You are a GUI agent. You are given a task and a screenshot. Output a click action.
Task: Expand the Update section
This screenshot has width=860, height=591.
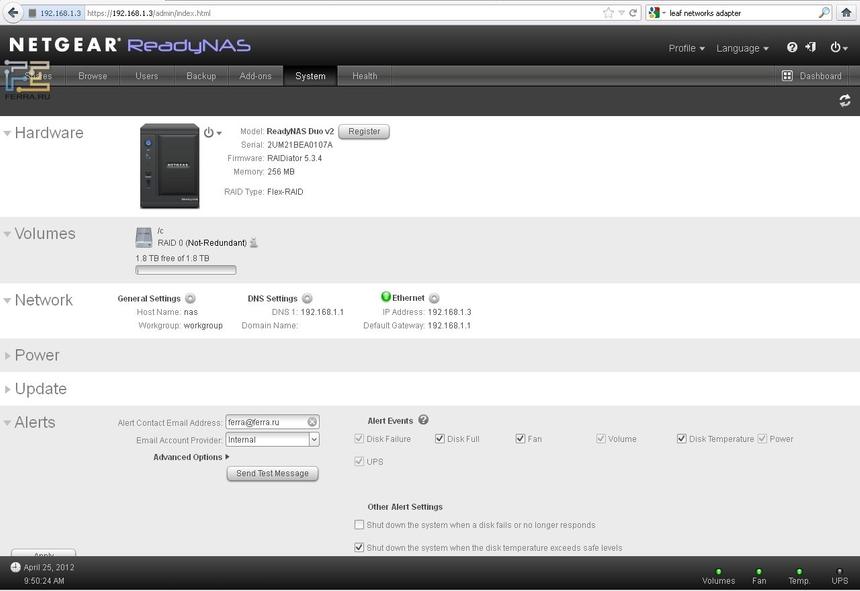[x=40, y=389]
